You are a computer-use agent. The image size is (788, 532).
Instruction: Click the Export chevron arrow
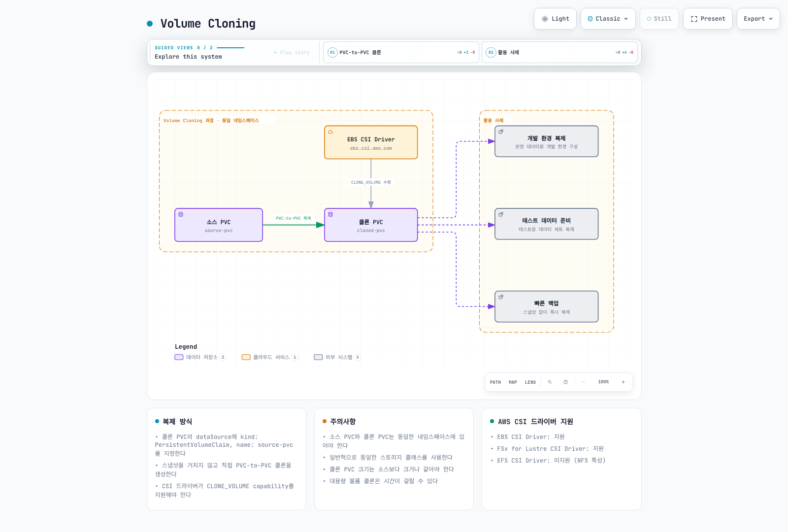click(771, 19)
